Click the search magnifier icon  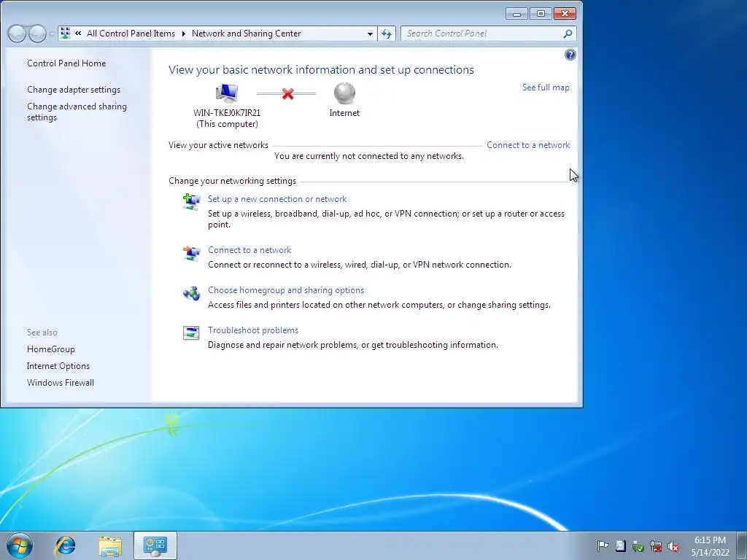(568, 34)
